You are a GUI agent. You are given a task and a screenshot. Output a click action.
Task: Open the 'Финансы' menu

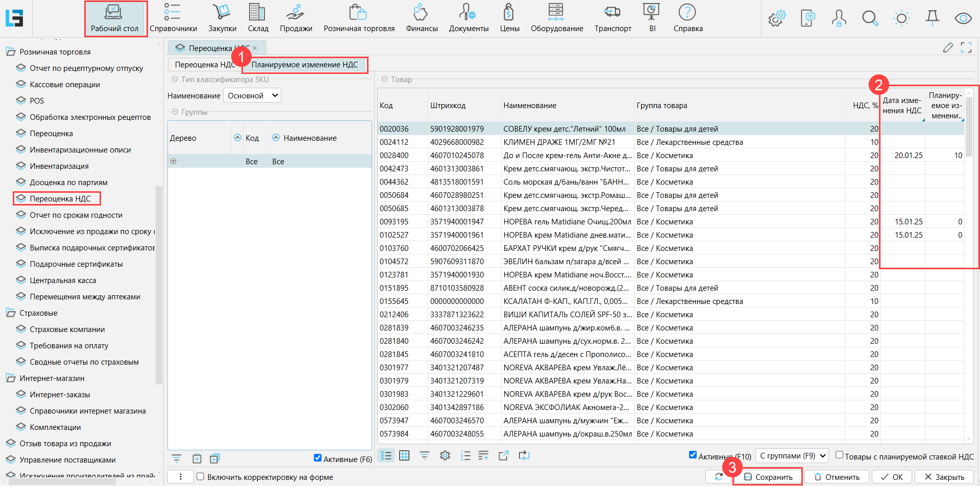[x=422, y=19]
